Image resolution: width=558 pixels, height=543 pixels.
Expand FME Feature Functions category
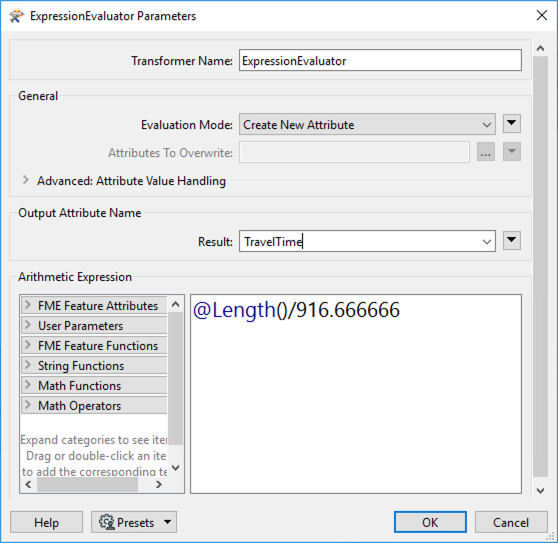[x=28, y=345]
